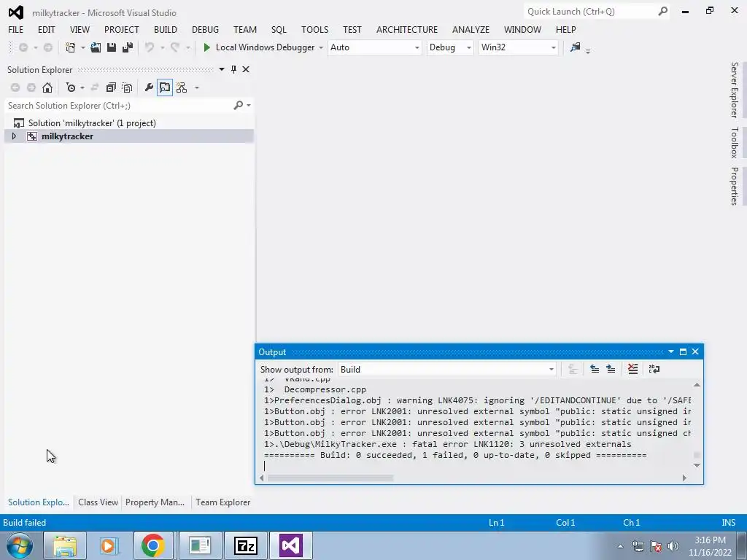Click the Forward icon in Solution Explorer toolbar
The height and width of the screenshot is (560, 747).
tap(31, 87)
